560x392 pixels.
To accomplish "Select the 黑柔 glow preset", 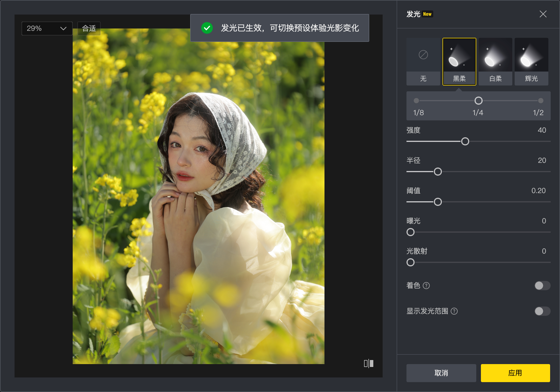I will [459, 61].
